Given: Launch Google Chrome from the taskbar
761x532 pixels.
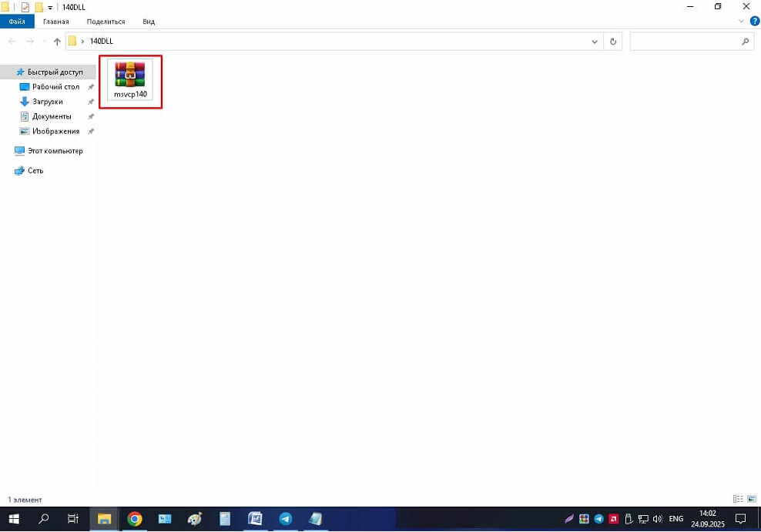Looking at the screenshot, I should click(135, 519).
